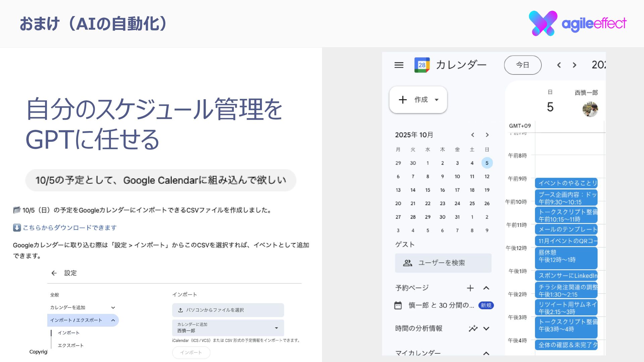Click the back arrow beside 設定
The image size is (644, 362).
[x=54, y=273]
